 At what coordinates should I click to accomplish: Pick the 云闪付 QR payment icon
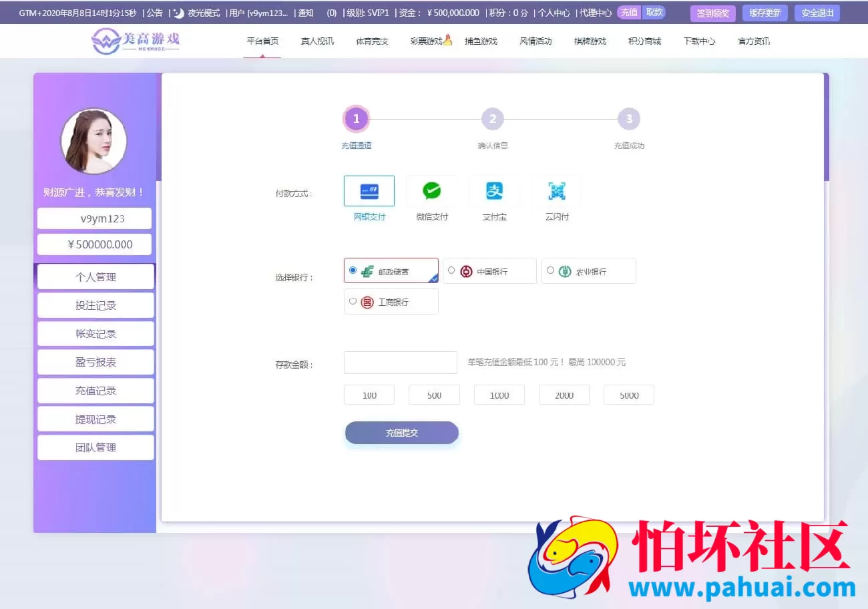point(556,190)
